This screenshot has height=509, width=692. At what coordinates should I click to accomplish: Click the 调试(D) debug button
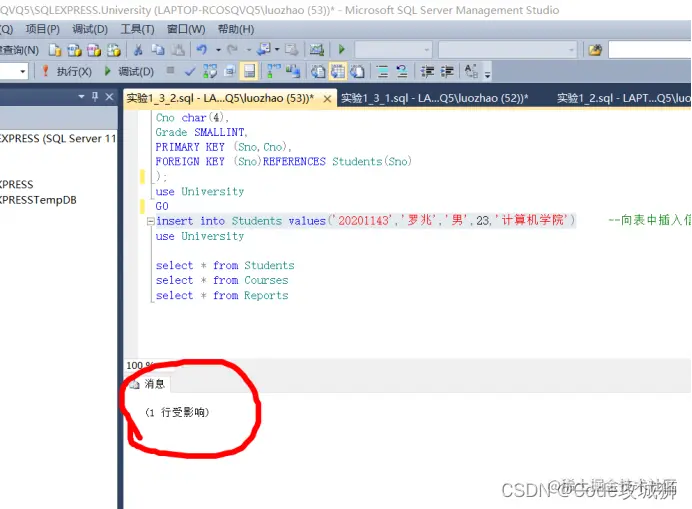[x=129, y=72]
